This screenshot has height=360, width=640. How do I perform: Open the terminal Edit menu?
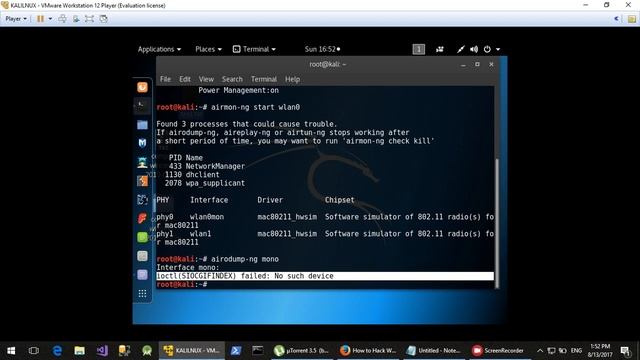pyautogui.click(x=185, y=79)
